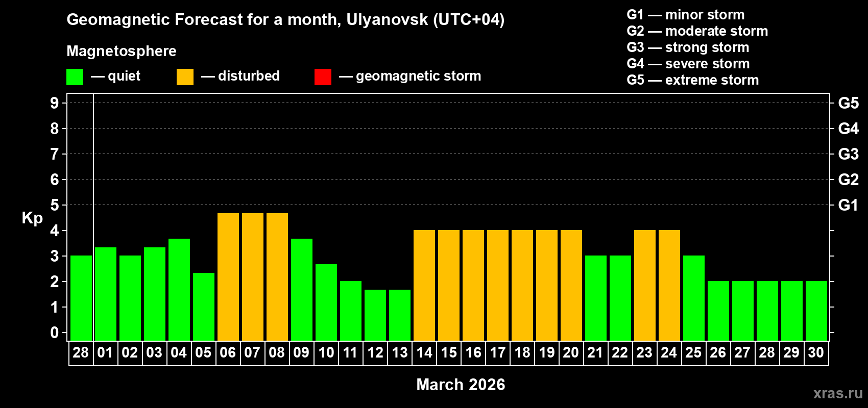This screenshot has width=868, height=408.
Task: Click the '— geomagnetic storm' legend label
Action: click(410, 76)
